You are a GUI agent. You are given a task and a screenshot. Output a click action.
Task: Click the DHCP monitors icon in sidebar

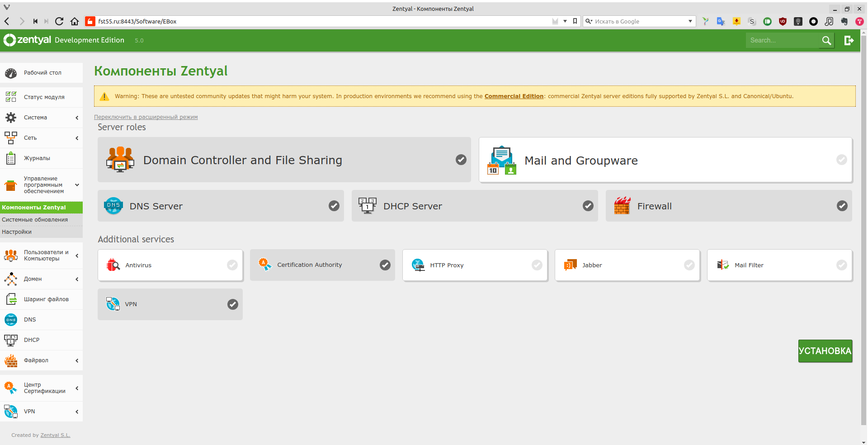click(11, 340)
